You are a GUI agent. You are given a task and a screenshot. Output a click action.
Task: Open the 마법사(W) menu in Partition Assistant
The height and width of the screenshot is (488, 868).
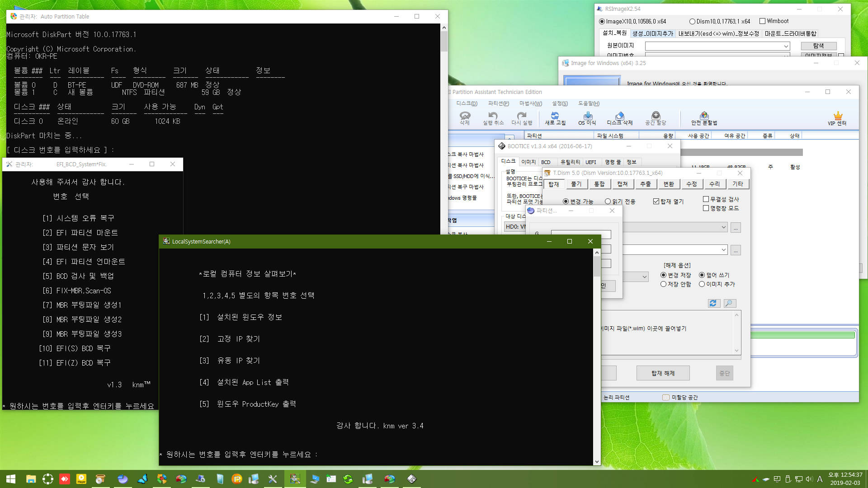530,103
